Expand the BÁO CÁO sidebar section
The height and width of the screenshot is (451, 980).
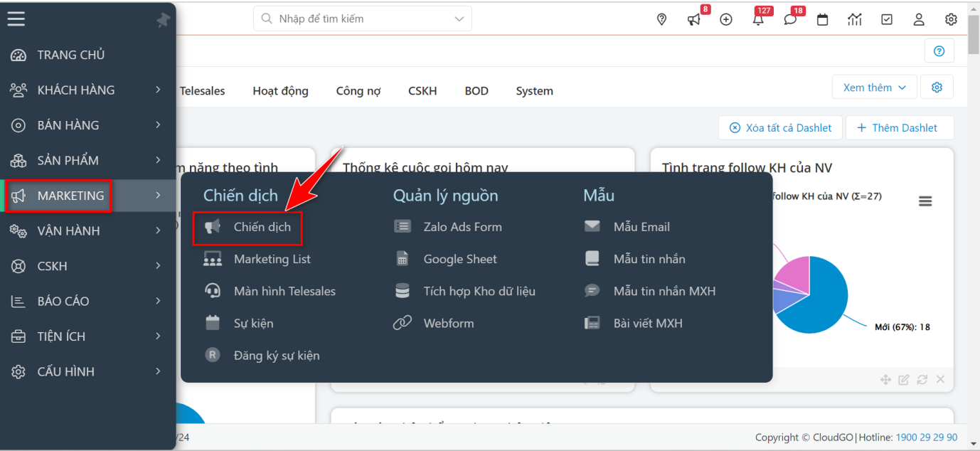[68, 301]
